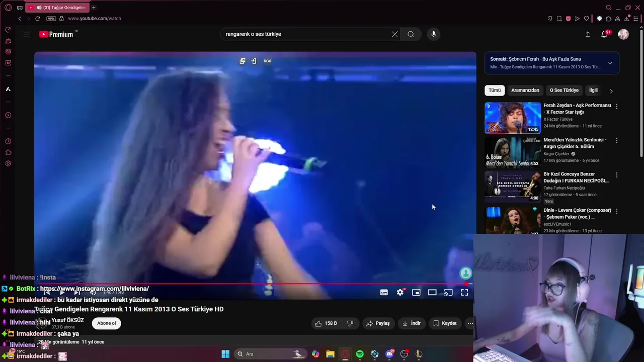Image resolution: width=644 pixels, height=362 pixels.
Task: Toggle the ad blocker shield icon
Action: [568, 19]
